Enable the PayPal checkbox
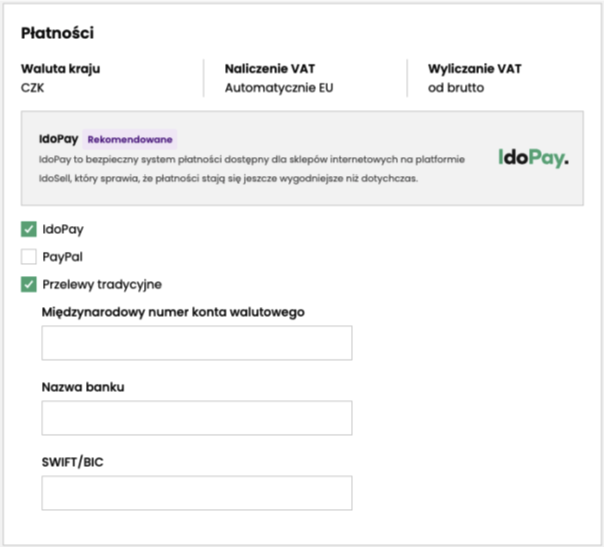The height and width of the screenshot is (548, 604). (29, 256)
